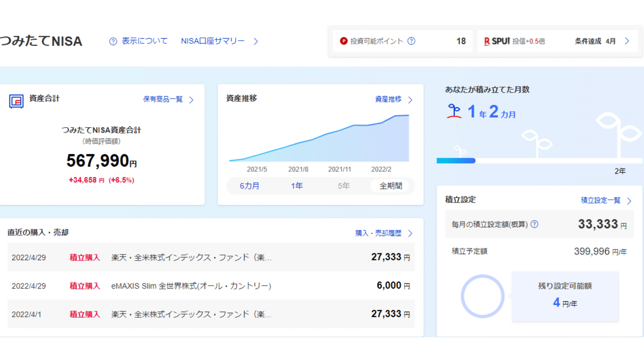Image resolution: width=644 pixels, height=362 pixels.
Task: Click 2022/4/29 楽天・全米株式 27,333円 row
Action: point(211,257)
